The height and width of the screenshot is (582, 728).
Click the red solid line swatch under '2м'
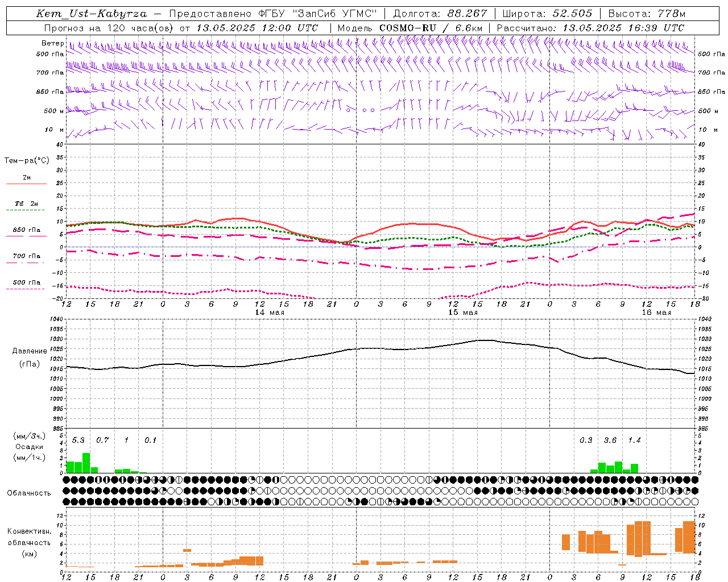26,184
